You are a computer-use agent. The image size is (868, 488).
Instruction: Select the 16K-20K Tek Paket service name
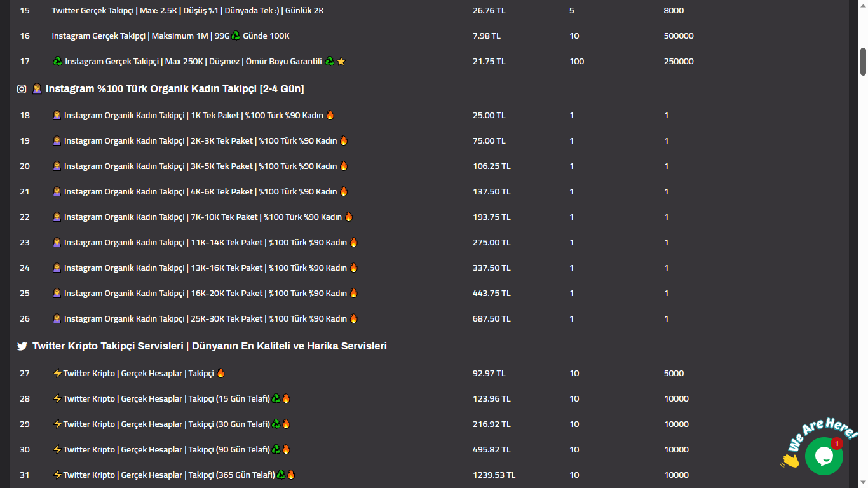tap(205, 293)
